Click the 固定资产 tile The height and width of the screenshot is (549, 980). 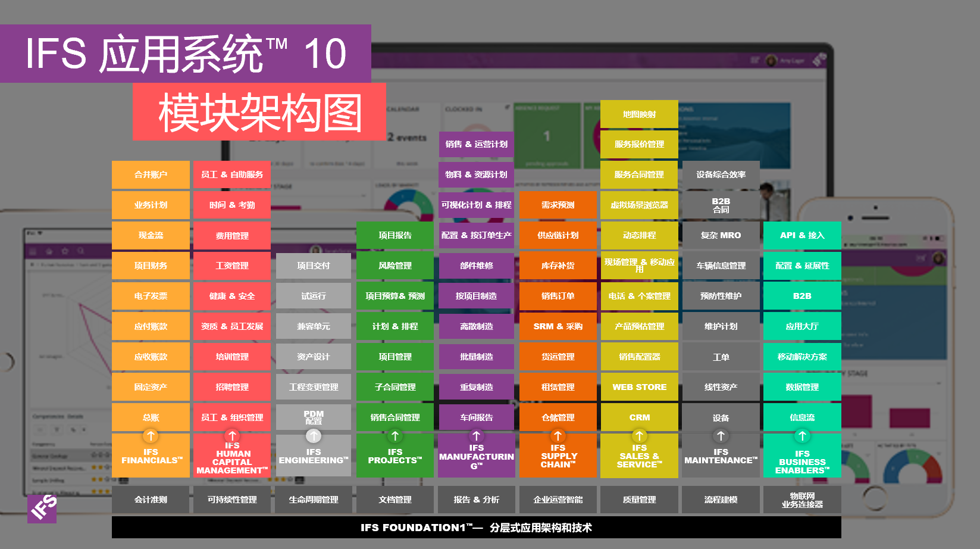point(151,387)
